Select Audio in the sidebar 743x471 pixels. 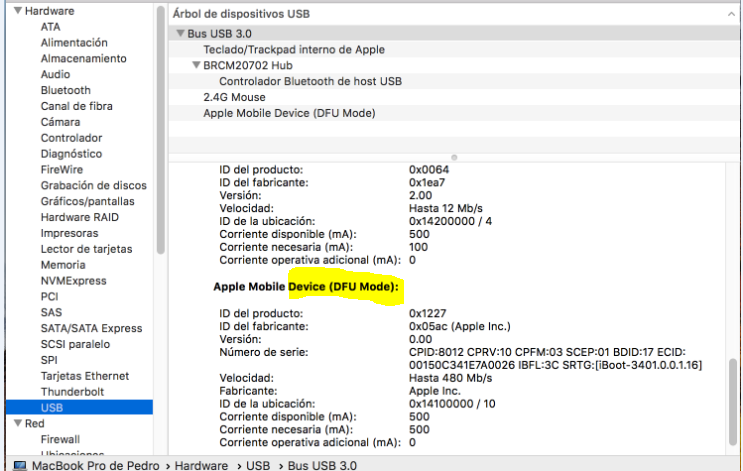coord(55,74)
